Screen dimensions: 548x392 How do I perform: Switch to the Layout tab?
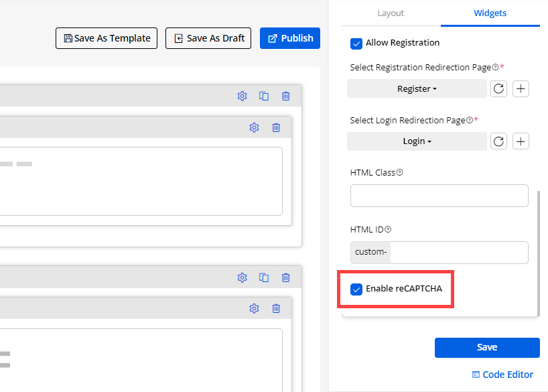click(391, 13)
